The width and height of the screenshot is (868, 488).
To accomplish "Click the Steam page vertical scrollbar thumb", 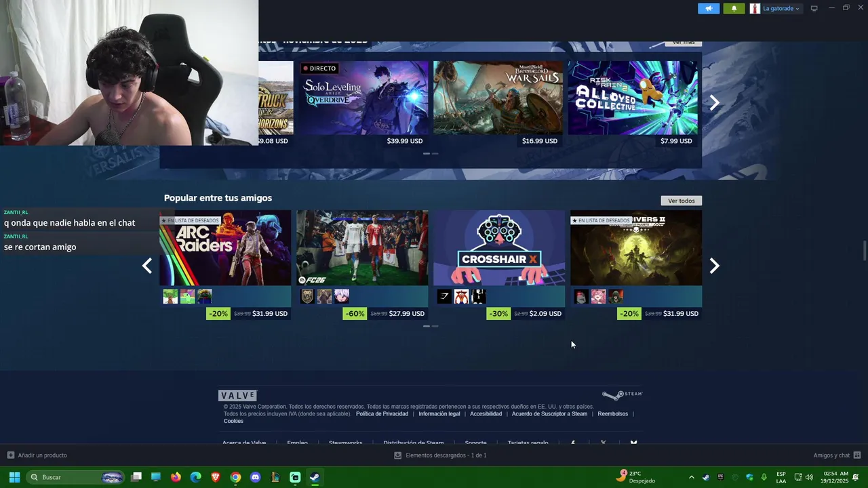I will point(865,249).
